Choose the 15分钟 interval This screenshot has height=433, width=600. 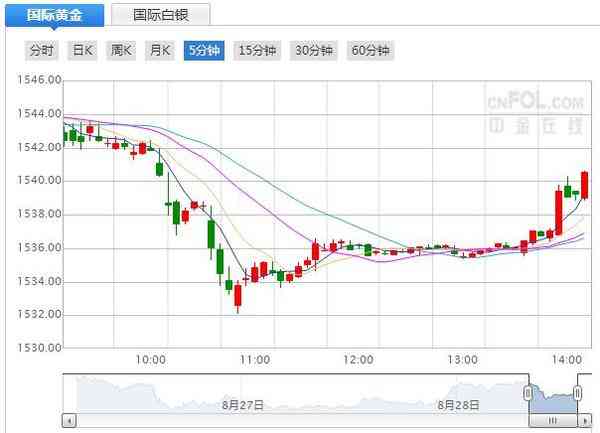(x=258, y=50)
